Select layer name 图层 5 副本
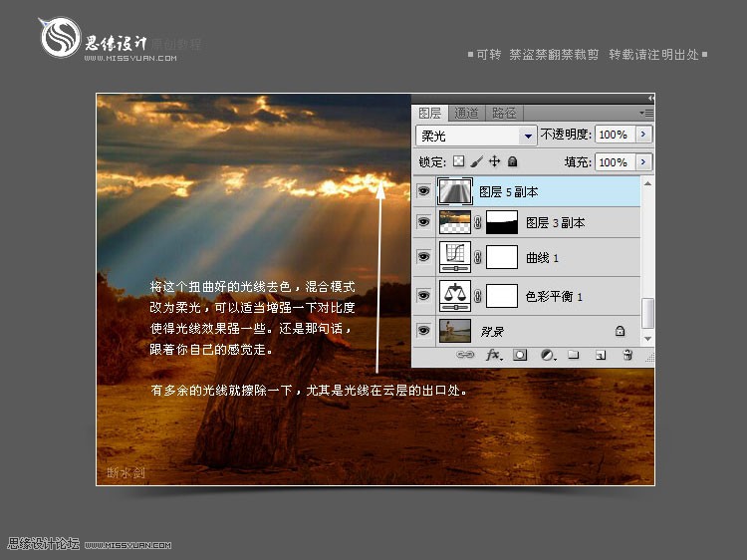This screenshot has height=560, width=747. click(x=508, y=192)
